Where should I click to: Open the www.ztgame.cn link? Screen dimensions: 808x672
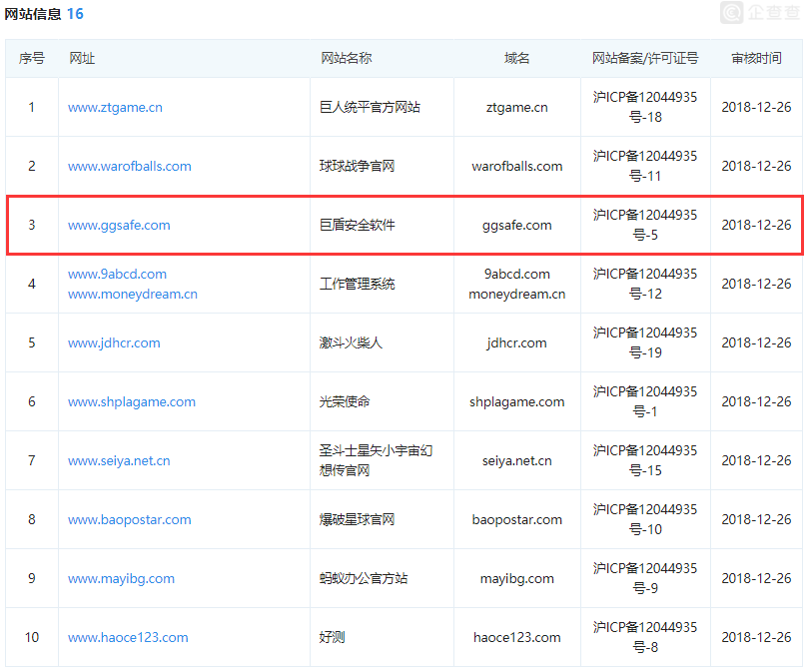pyautogui.click(x=115, y=107)
